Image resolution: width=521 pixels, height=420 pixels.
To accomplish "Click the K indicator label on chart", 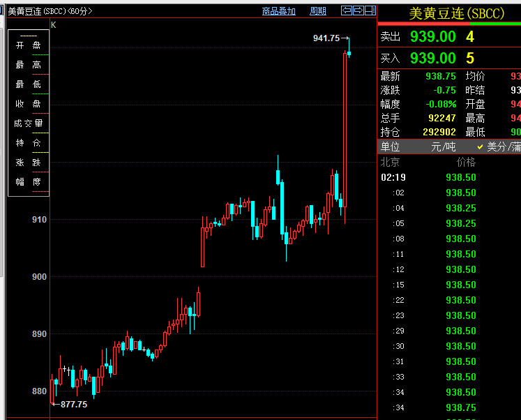I will 54,25.
